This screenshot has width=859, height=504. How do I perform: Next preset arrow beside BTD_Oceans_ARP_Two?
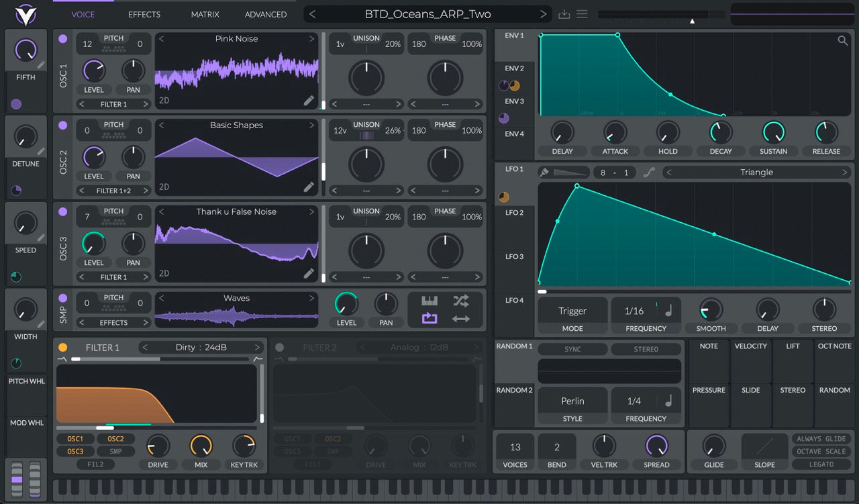544,14
